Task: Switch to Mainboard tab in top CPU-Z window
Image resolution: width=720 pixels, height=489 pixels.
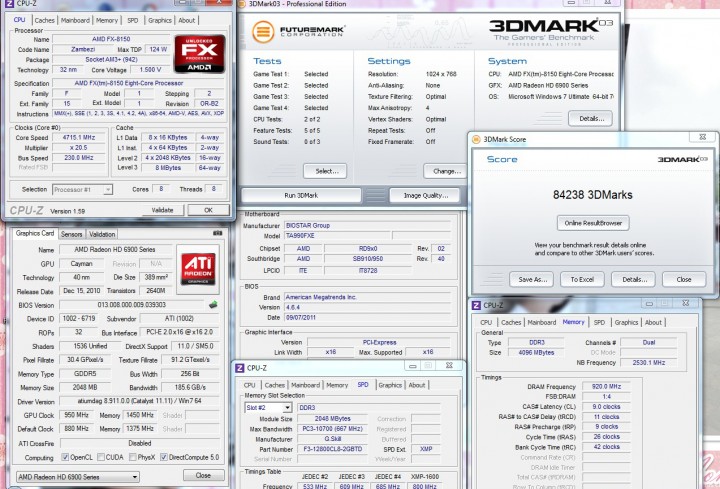Action: pyautogui.click(x=75, y=20)
